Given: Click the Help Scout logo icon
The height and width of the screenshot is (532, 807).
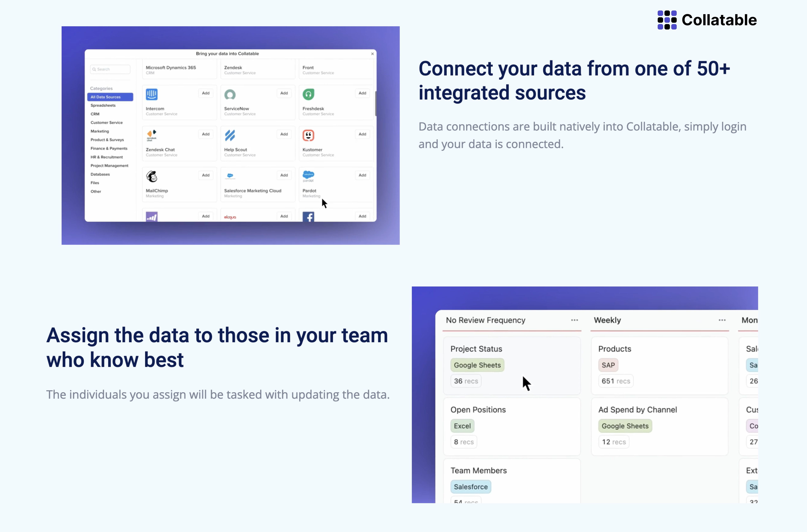Looking at the screenshot, I should point(230,135).
